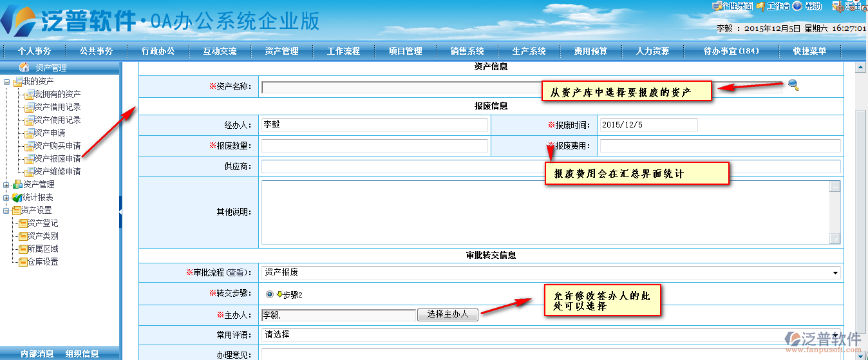Click the yellow arrow icon at 步骤2
868x360 pixels.
[x=279, y=294]
